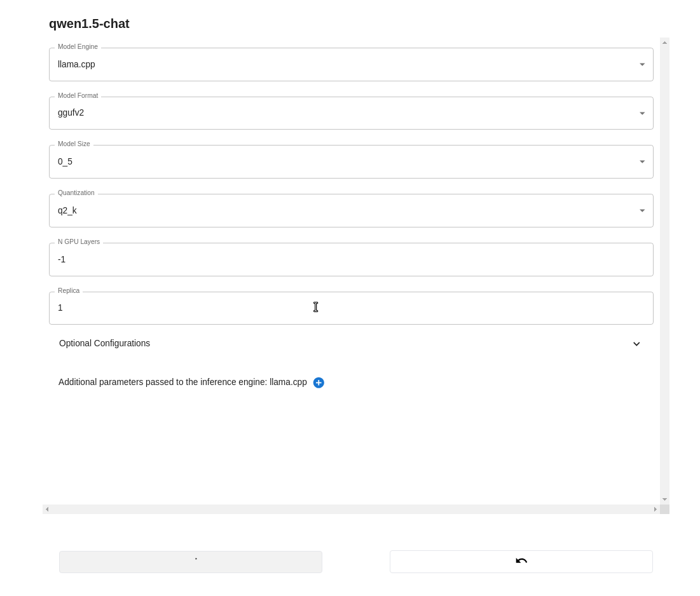
Task: Click the Replica input field
Action: 351,308
